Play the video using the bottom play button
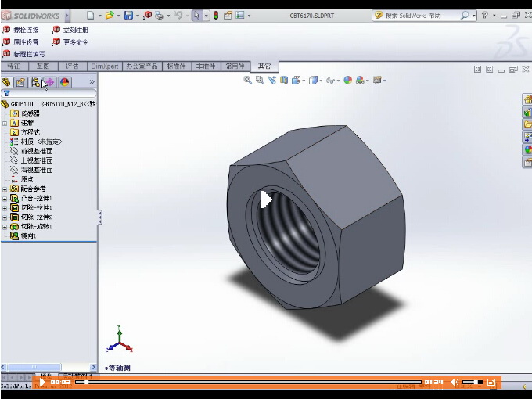 [x=44, y=382]
